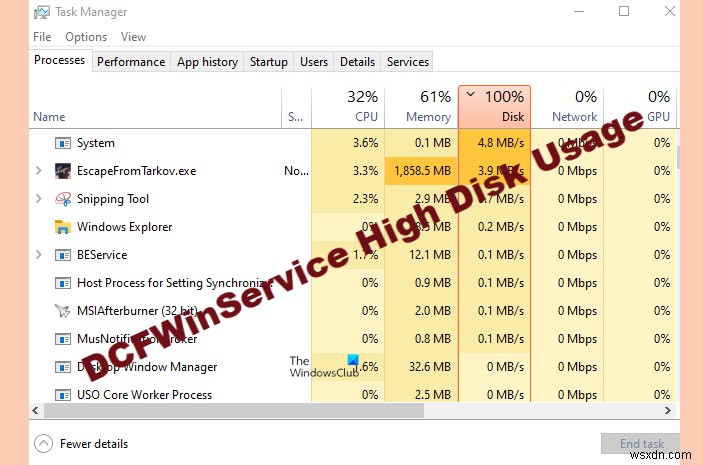Click the 0.2 MB/s disk cell
This screenshot has height=465, width=703.
coord(495,227)
